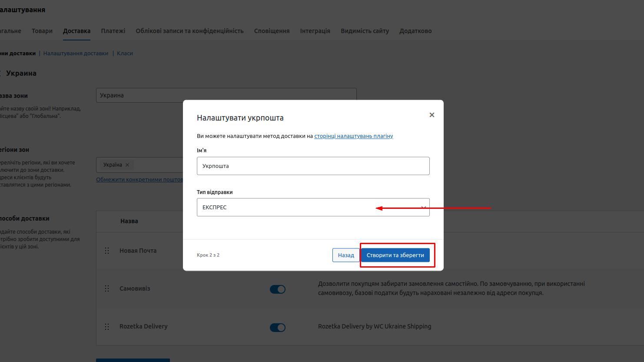Open the Налаштування доставки sub-link
Image resolution: width=644 pixels, height=362 pixels.
click(x=76, y=54)
